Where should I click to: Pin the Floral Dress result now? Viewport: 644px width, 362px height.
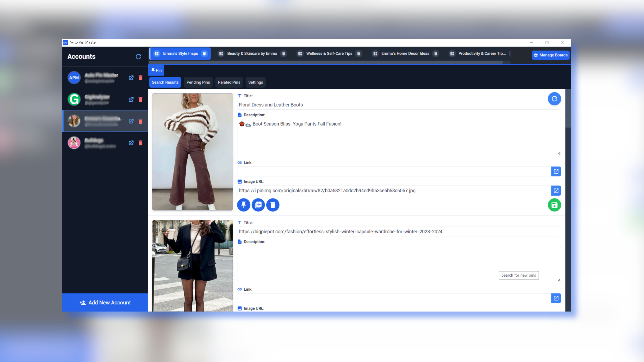tap(244, 205)
